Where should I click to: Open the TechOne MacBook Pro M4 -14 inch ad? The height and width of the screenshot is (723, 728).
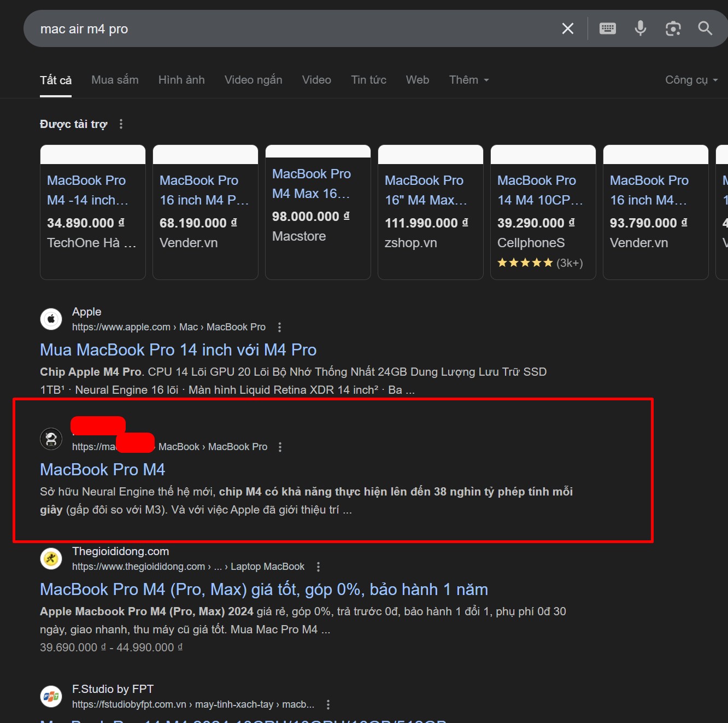pos(93,212)
